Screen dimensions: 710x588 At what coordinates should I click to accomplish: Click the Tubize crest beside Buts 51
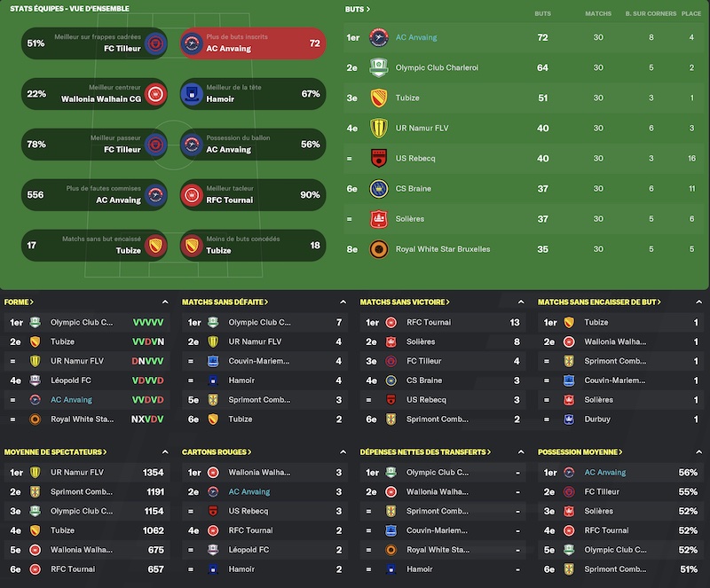tap(379, 98)
